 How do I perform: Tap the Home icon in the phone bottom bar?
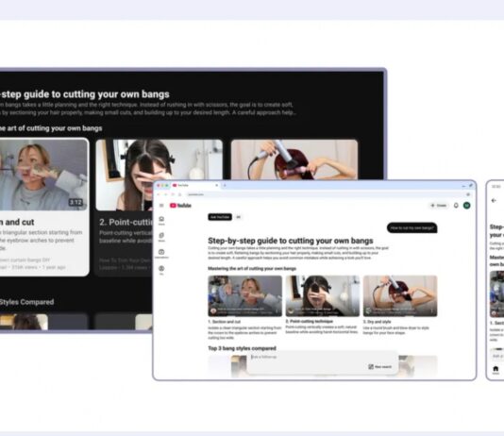click(x=496, y=370)
